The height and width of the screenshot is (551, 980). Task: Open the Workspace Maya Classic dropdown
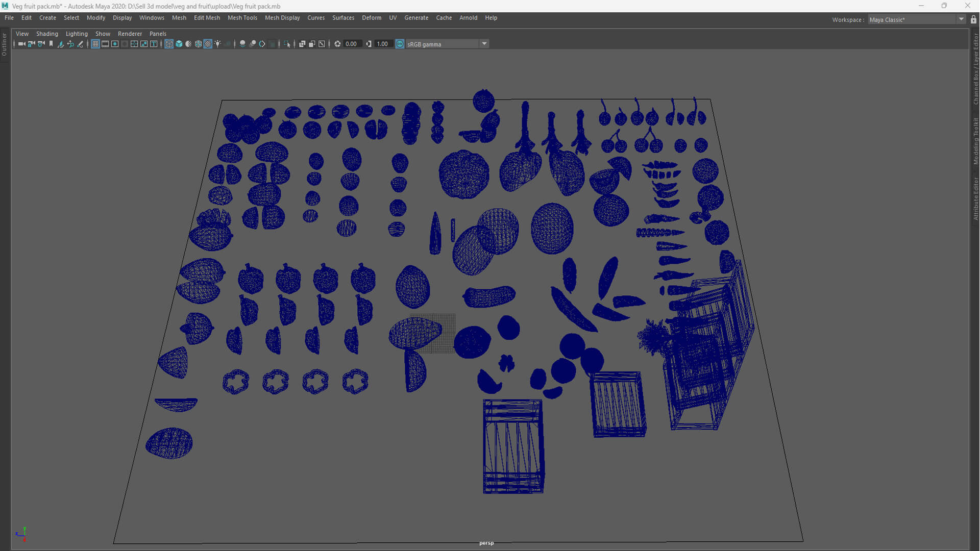[x=917, y=19]
